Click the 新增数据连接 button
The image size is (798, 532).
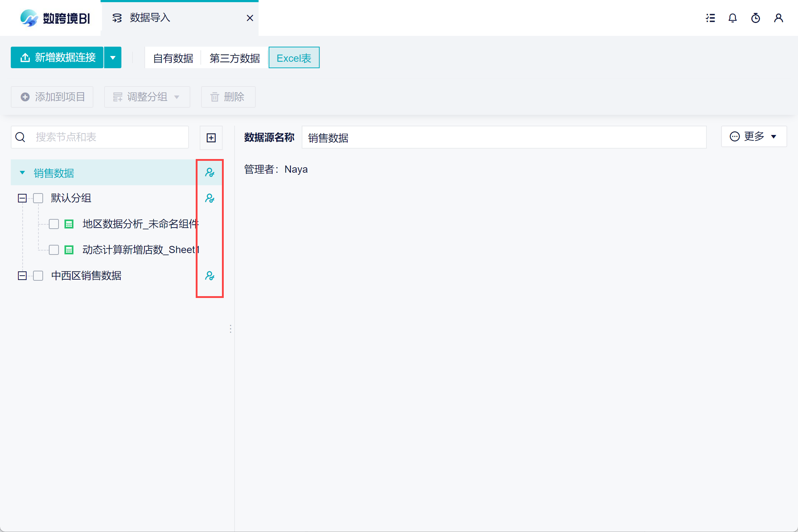(57, 57)
